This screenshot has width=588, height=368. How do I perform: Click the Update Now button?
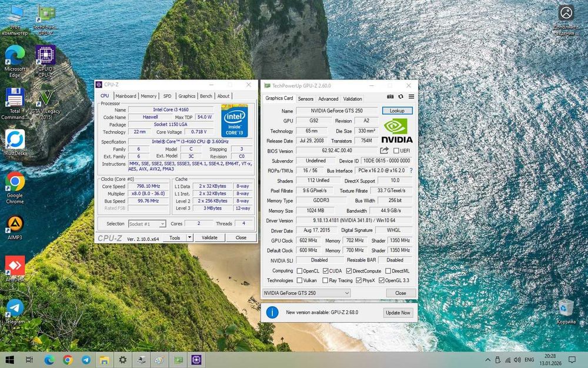click(x=398, y=313)
